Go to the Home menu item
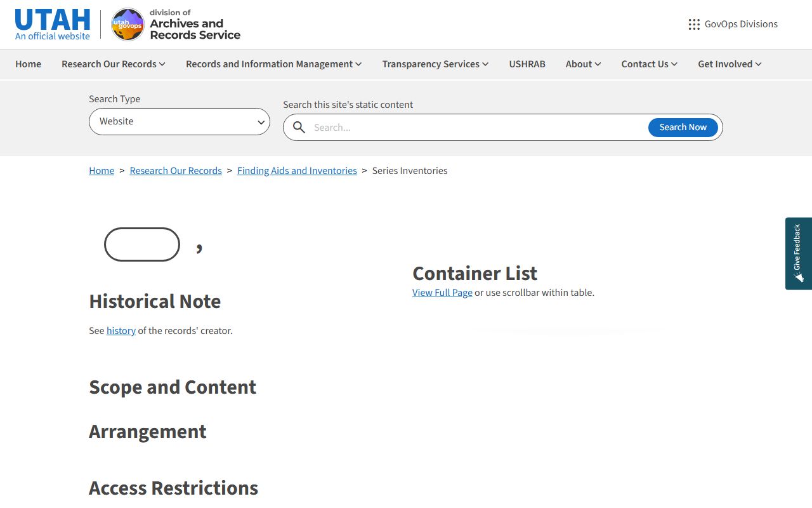This screenshot has height=508, width=812. pyautogui.click(x=29, y=64)
